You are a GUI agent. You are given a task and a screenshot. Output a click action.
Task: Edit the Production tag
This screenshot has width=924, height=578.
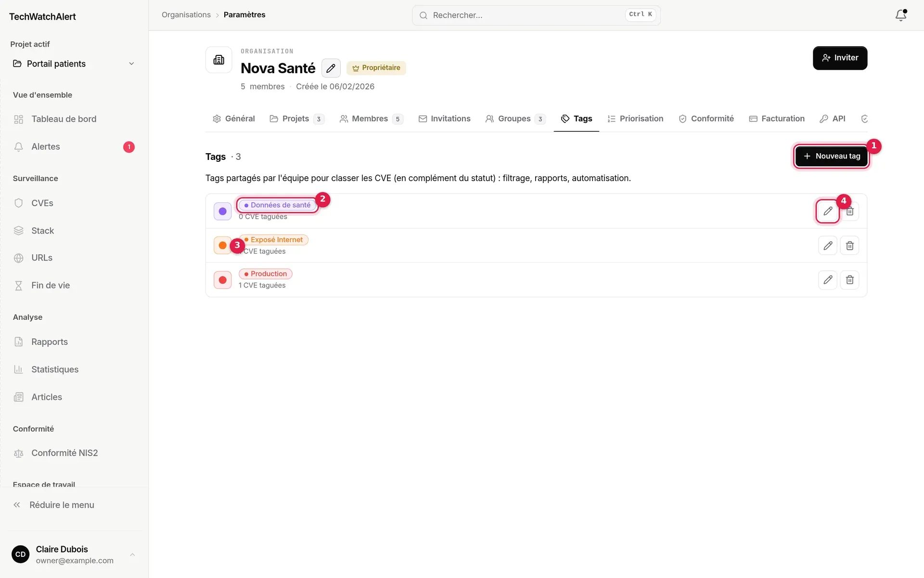coord(828,280)
